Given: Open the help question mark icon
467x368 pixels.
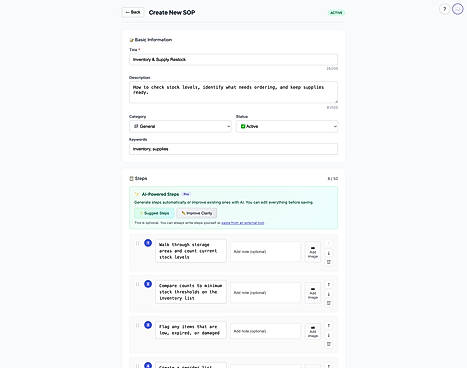Looking at the screenshot, I should point(444,9).
